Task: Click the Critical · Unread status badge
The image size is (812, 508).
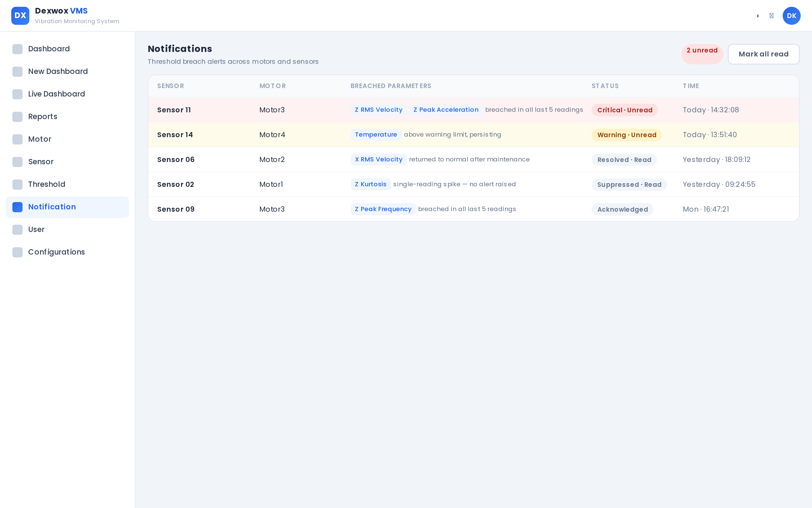Action: point(625,110)
